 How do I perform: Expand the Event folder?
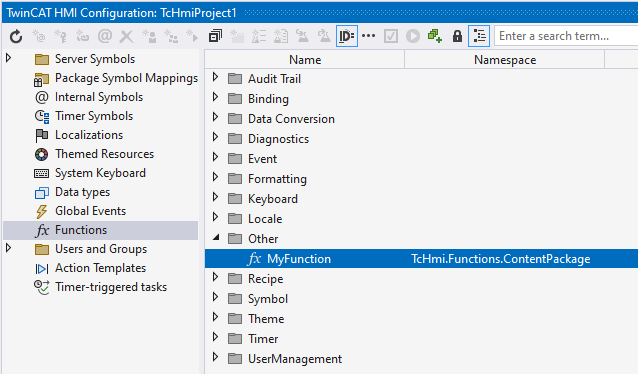click(x=216, y=157)
